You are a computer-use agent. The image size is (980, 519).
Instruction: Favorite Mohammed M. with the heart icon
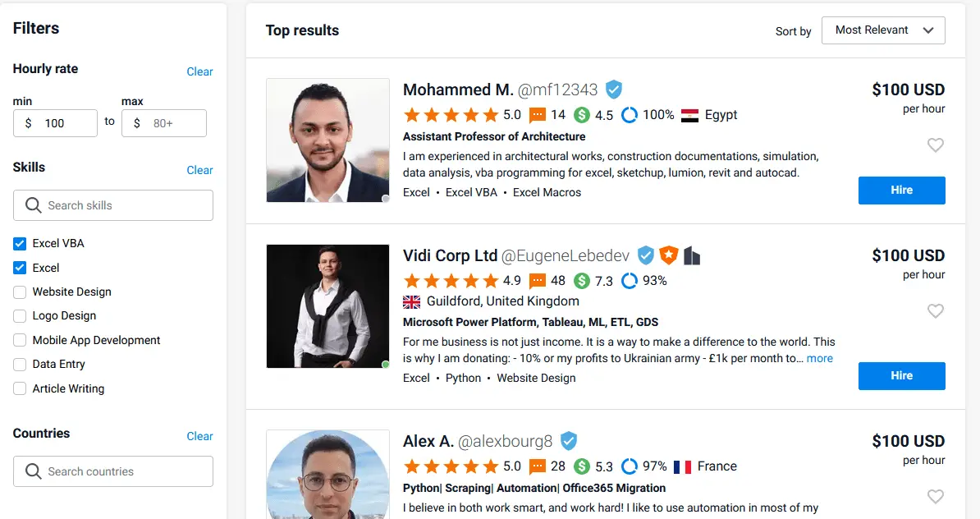[935, 145]
